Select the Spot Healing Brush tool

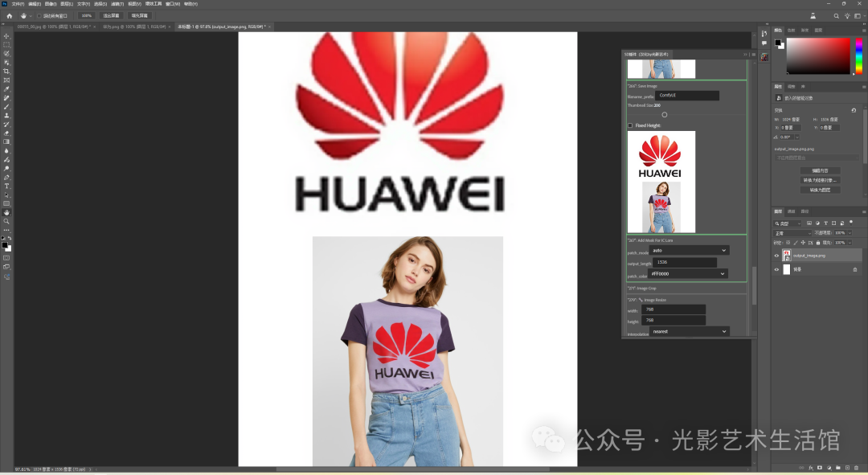(6, 98)
